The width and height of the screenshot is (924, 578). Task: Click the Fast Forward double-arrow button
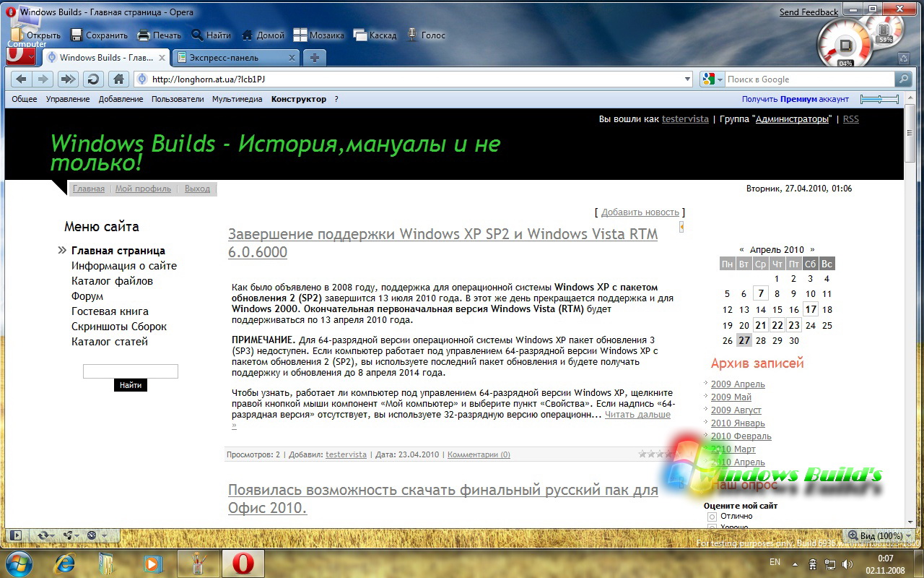(68, 79)
